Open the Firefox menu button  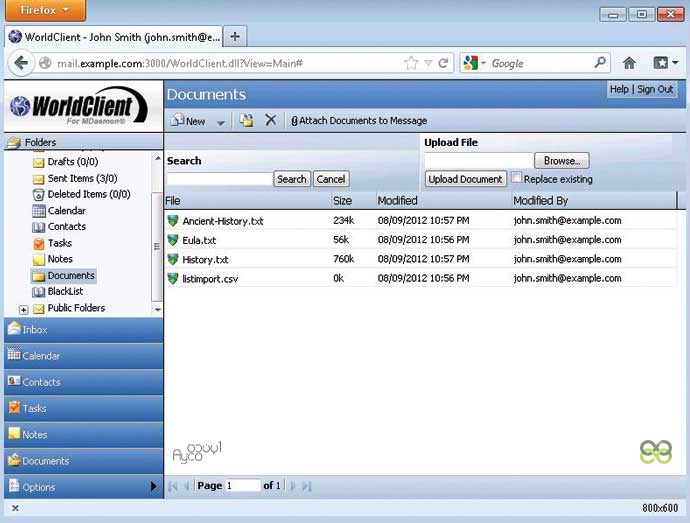pos(43,11)
